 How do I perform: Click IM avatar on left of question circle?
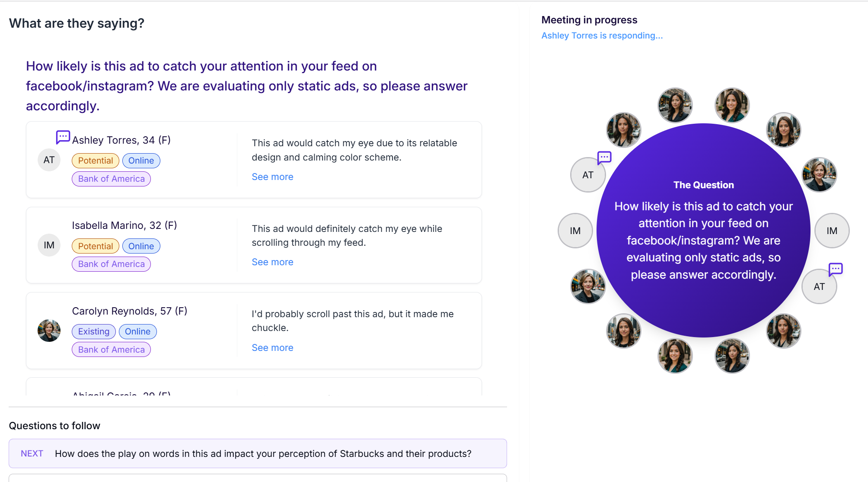point(575,231)
